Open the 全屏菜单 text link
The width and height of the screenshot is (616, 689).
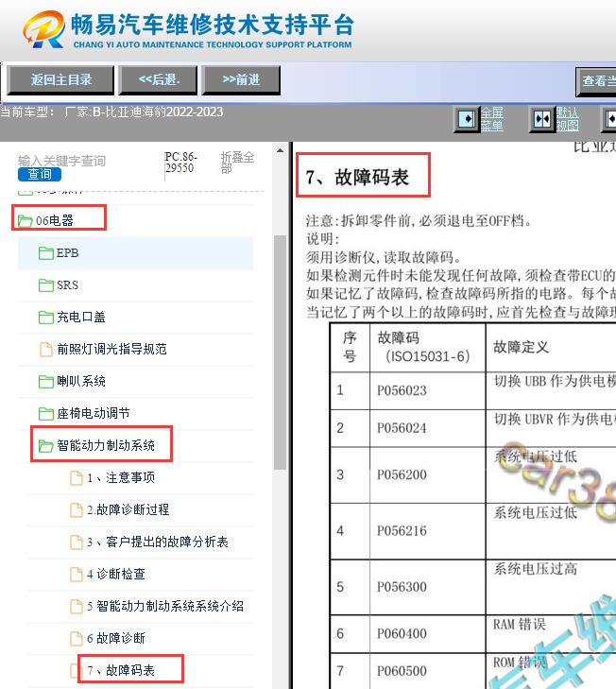click(491, 119)
